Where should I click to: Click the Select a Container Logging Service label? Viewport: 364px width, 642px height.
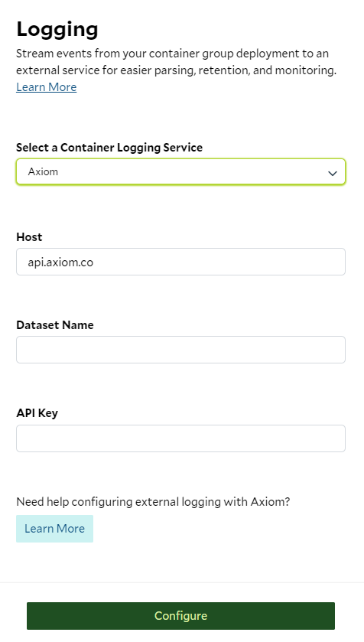(x=109, y=148)
